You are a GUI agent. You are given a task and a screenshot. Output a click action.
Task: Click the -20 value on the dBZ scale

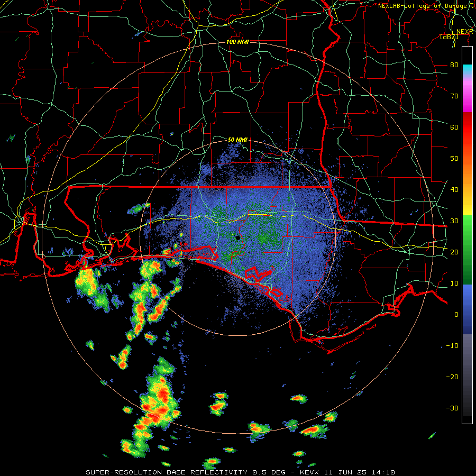click(x=452, y=377)
